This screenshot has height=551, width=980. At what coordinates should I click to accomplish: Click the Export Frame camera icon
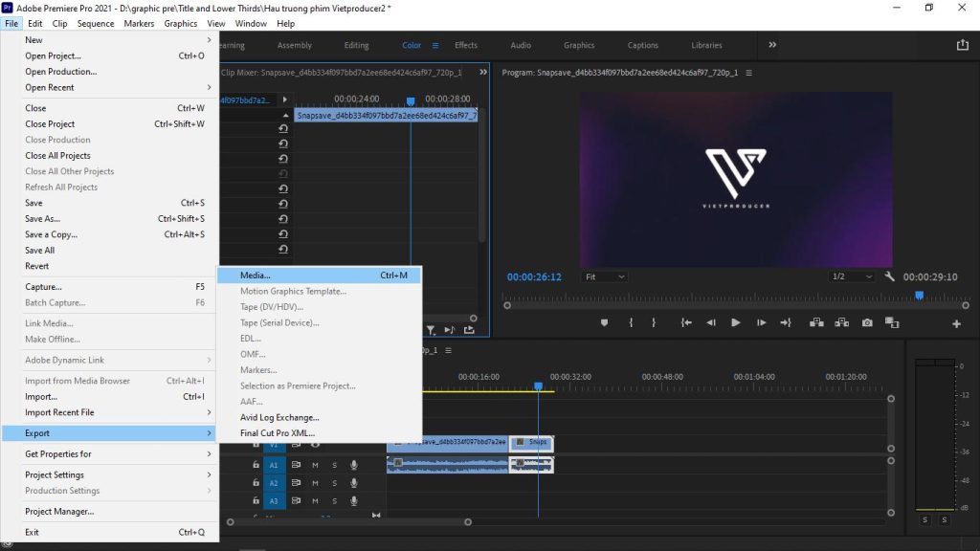(x=867, y=322)
